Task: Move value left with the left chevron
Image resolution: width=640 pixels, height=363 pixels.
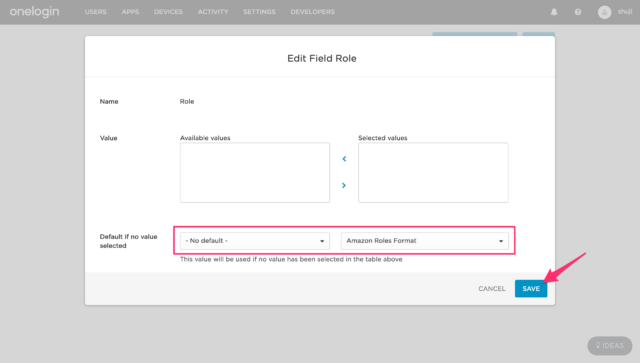Action: click(344, 158)
